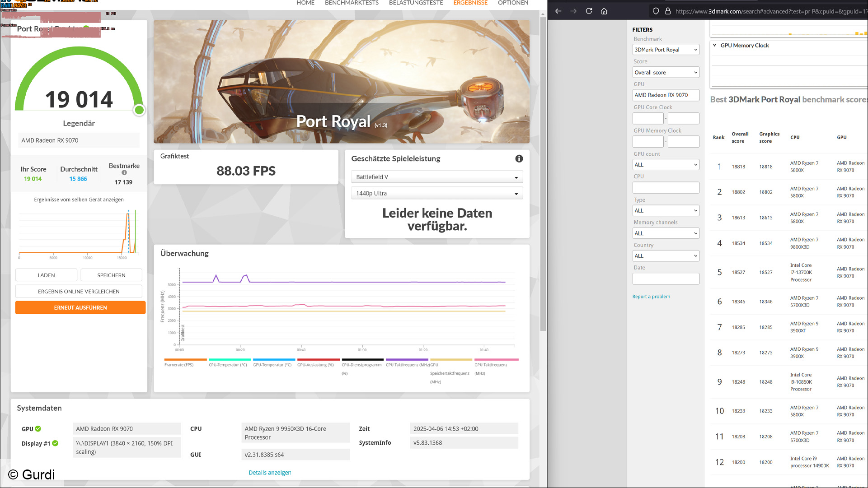The image size is (868, 488).
Task: Click rank 5 overall score 18527
Action: (738, 272)
